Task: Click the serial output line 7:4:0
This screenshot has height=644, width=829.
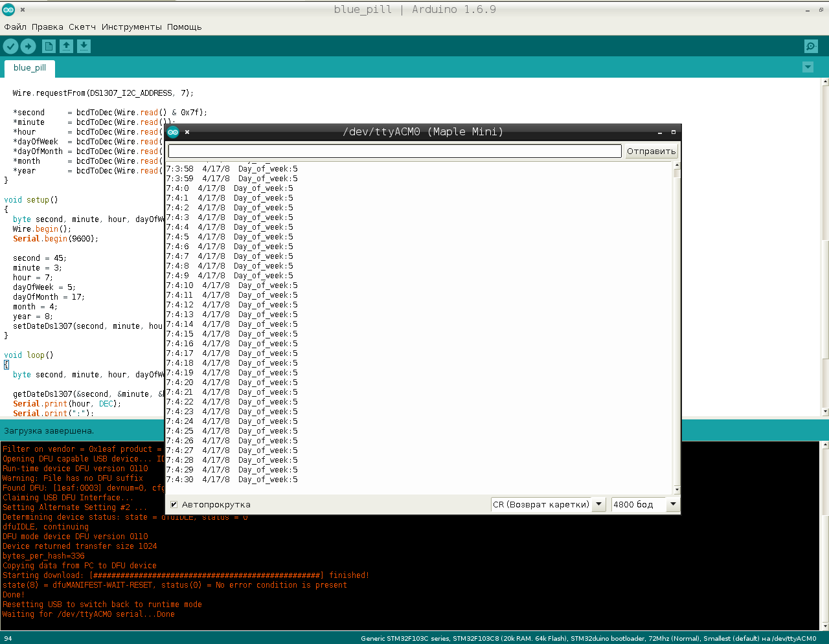Action: point(230,188)
